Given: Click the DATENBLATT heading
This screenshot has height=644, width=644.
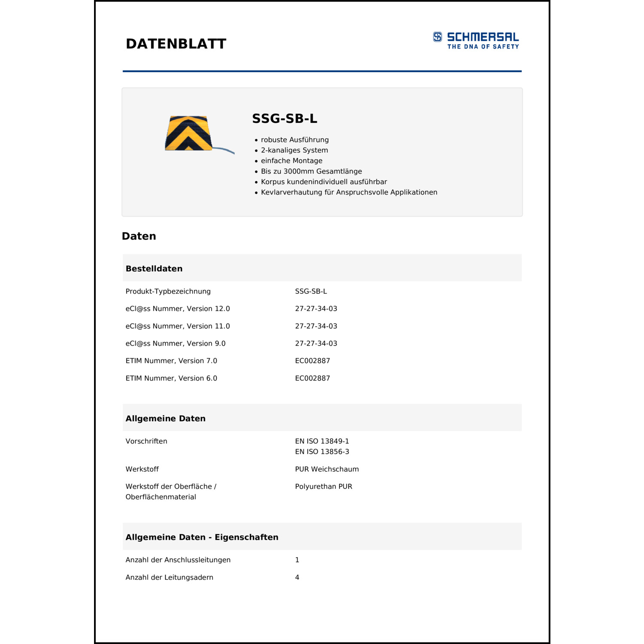Looking at the screenshot, I should tap(176, 44).
